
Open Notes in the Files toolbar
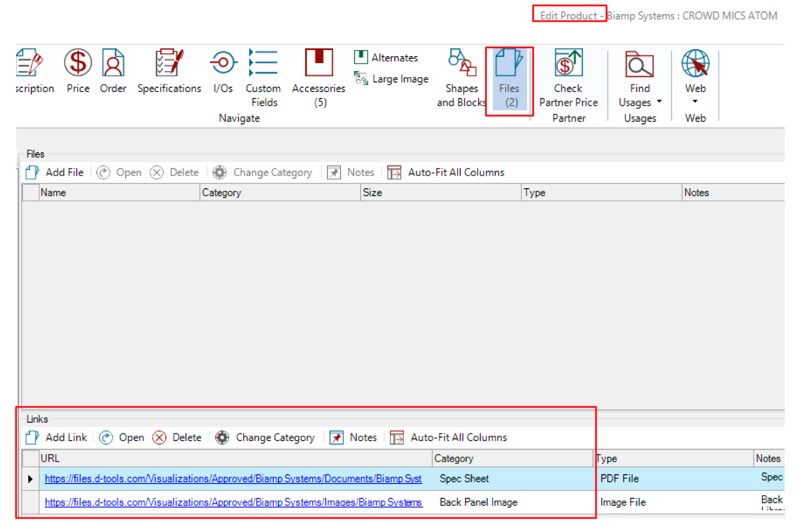[351, 172]
